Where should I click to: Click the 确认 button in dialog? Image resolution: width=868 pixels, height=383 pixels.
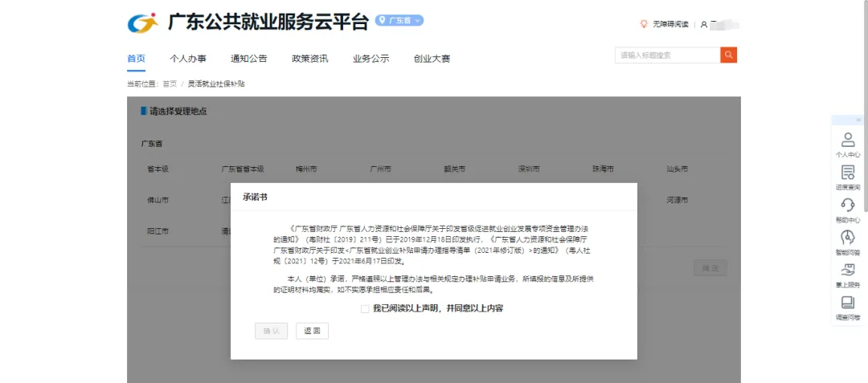pyautogui.click(x=271, y=331)
